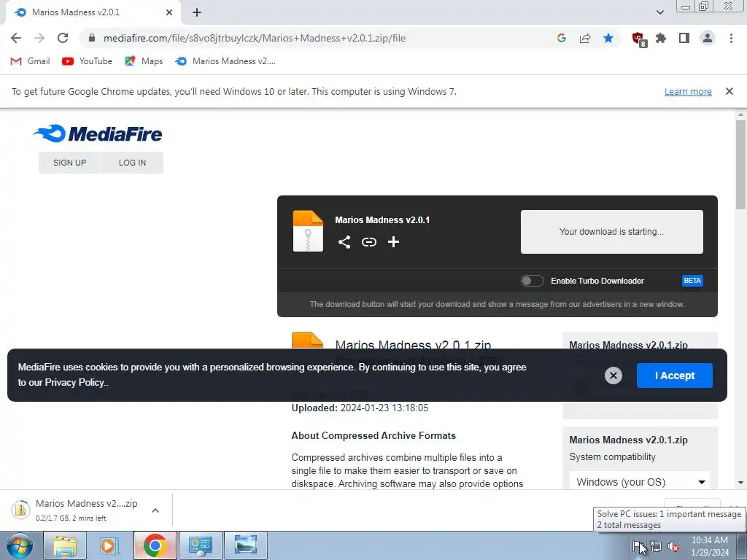Click the address bar URL

(255, 38)
